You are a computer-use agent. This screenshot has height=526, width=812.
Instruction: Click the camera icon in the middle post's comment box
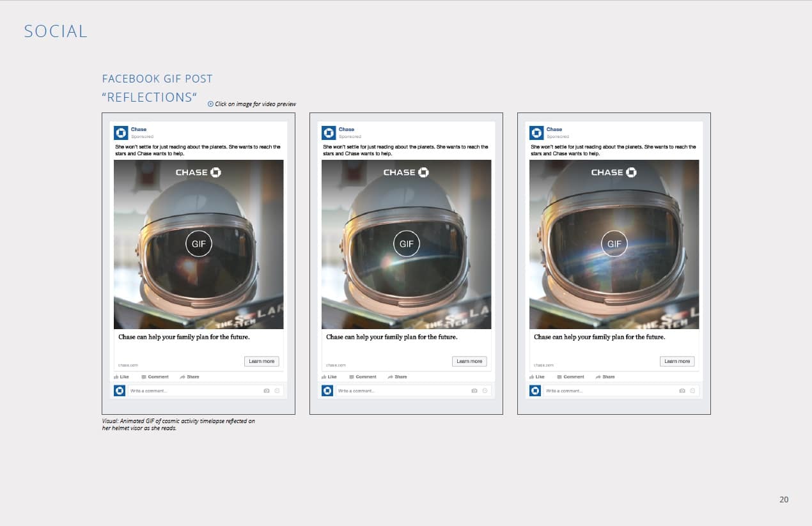click(x=474, y=391)
